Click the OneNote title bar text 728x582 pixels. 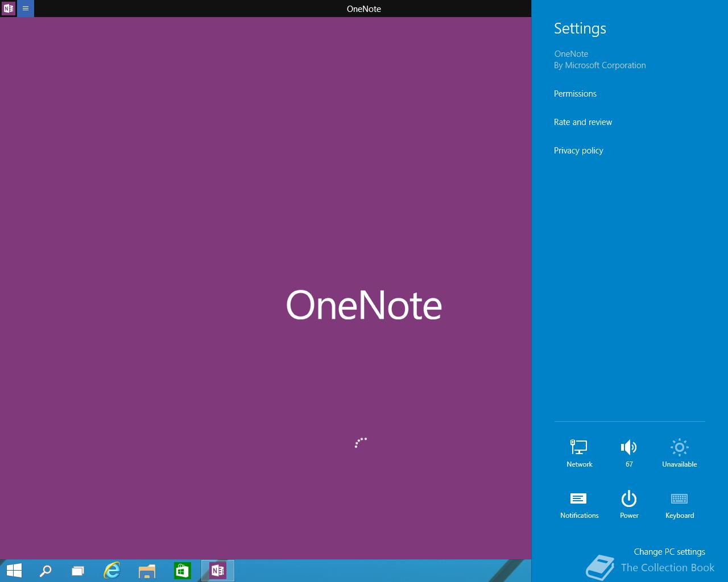click(364, 9)
